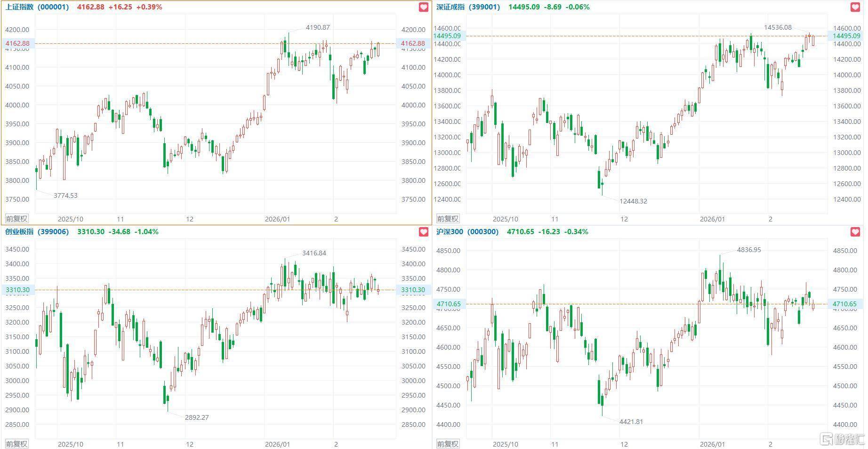Click the 3310.30 price tag on the right axis of 创业板指
Screen dimensions: 868x449
(x=413, y=290)
